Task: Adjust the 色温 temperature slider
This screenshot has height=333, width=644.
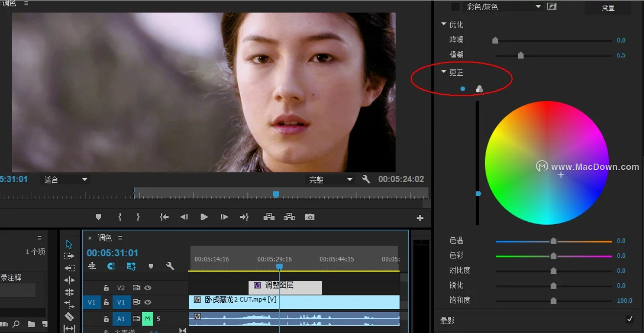Action: [x=554, y=241]
